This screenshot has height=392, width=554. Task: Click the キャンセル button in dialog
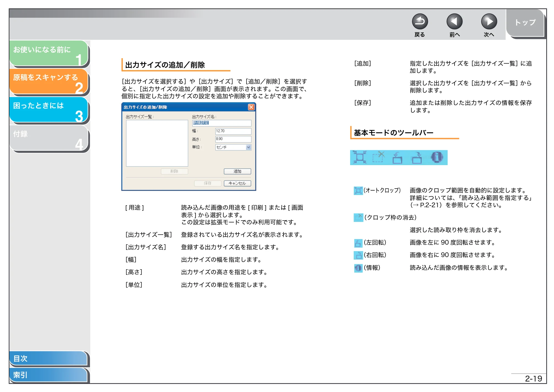pos(237,183)
